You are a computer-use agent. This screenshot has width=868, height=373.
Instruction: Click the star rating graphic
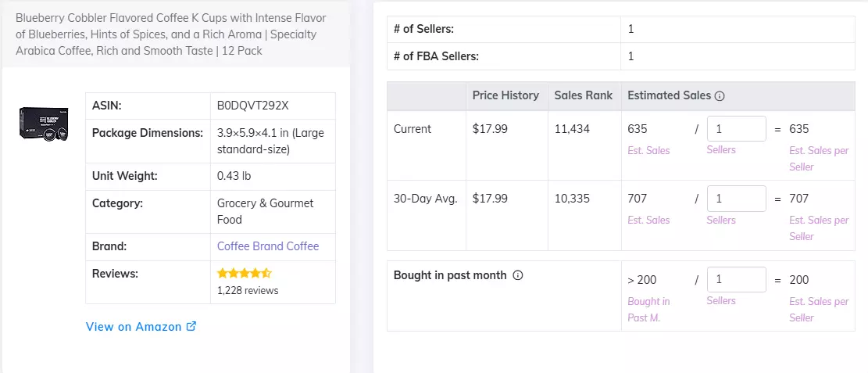click(x=244, y=273)
